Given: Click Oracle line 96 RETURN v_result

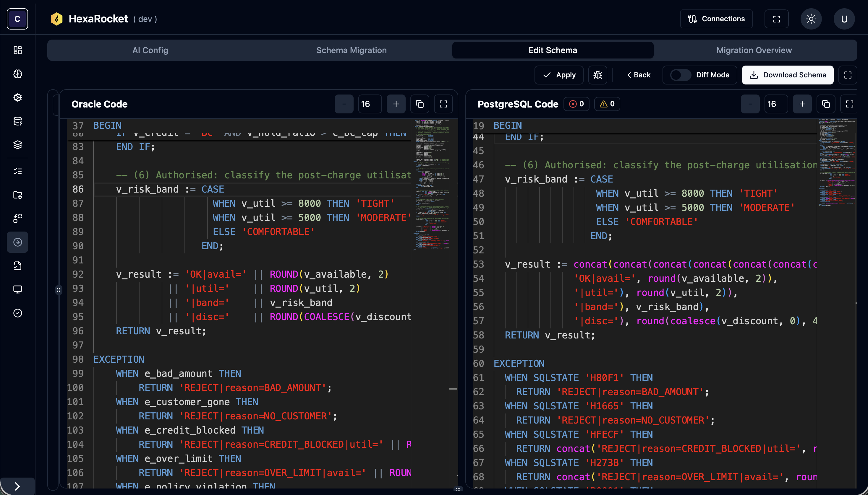Looking at the screenshot, I should point(161,331).
